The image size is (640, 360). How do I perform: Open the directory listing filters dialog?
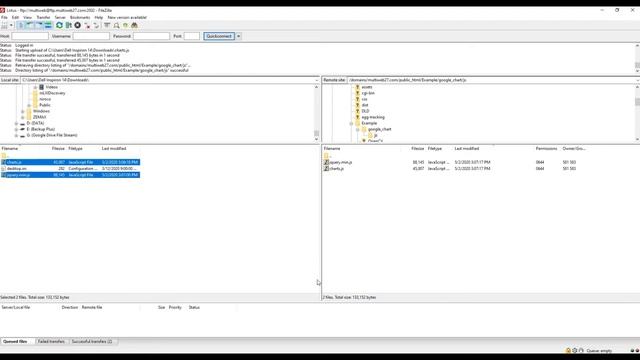[x=107, y=25]
